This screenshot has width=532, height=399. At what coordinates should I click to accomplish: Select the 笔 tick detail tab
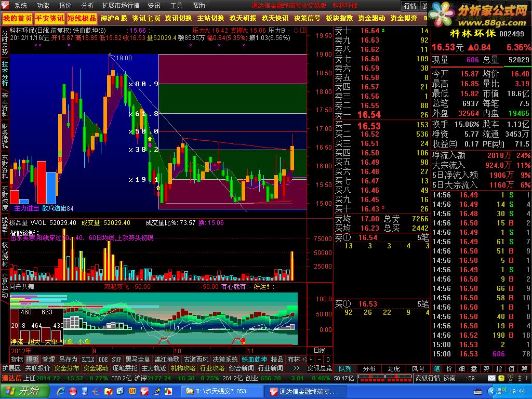coord(436,368)
